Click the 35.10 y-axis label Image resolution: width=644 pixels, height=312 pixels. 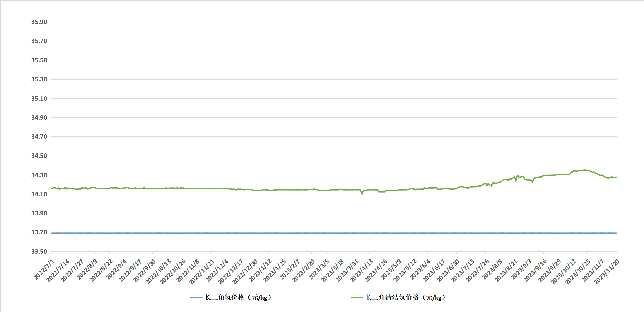tap(39, 99)
